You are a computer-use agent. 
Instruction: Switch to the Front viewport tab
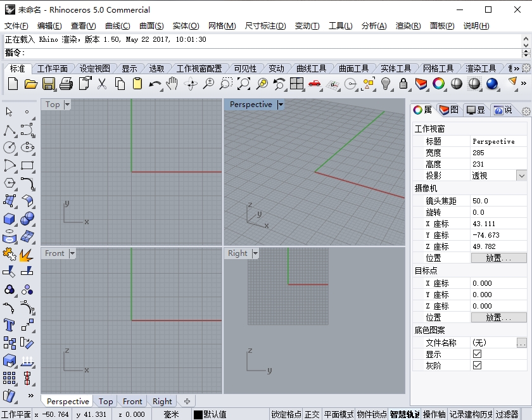point(132,401)
